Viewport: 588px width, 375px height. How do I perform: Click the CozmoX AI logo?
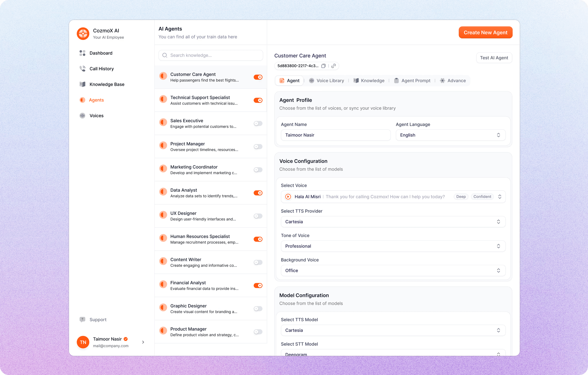click(83, 34)
